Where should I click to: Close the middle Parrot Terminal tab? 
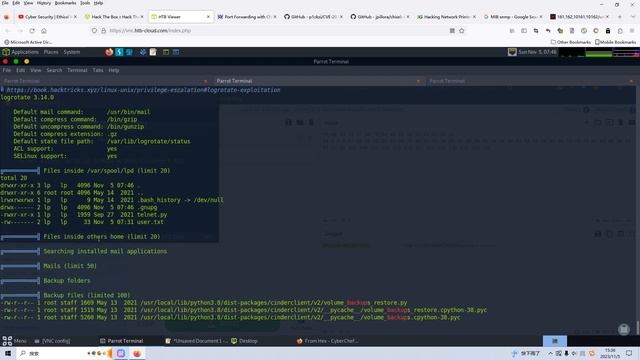coord(418,81)
